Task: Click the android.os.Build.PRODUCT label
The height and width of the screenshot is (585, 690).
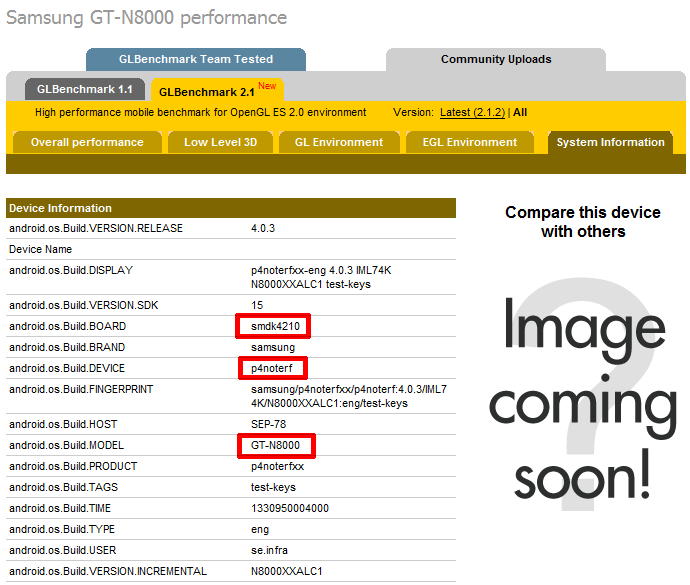Action: pyautogui.click(x=73, y=467)
